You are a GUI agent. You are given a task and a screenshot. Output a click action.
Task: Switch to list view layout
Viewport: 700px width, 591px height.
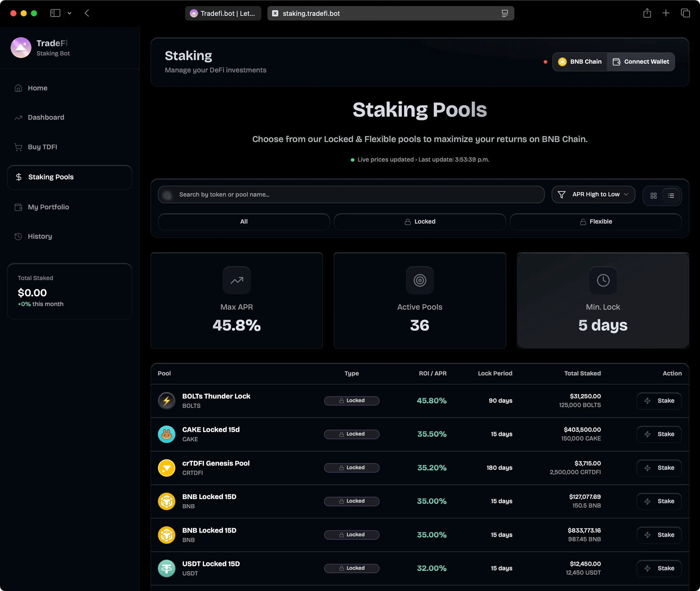pos(671,196)
